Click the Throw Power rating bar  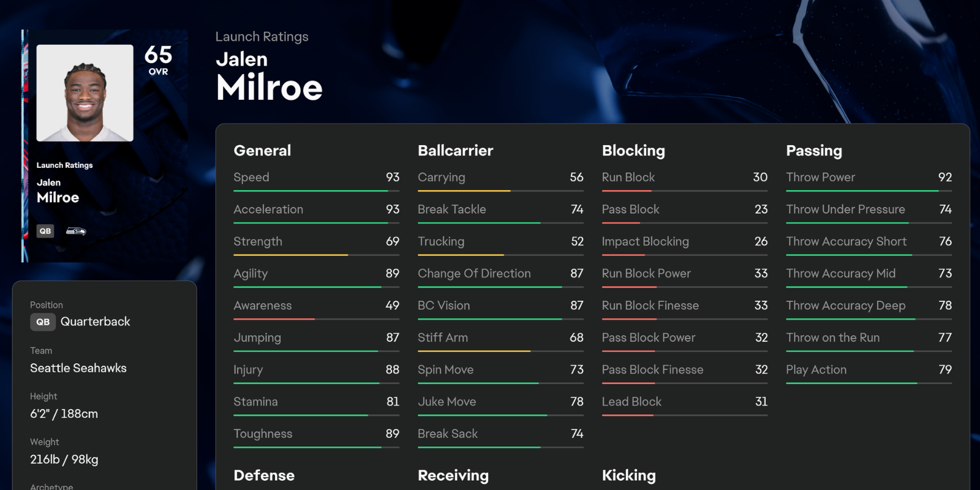869,191
